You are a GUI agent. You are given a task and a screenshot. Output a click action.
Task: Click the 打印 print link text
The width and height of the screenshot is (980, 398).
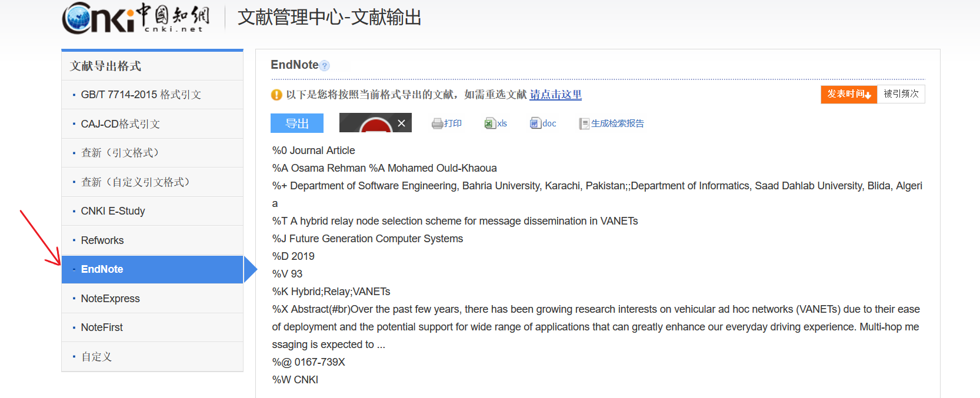(x=453, y=123)
